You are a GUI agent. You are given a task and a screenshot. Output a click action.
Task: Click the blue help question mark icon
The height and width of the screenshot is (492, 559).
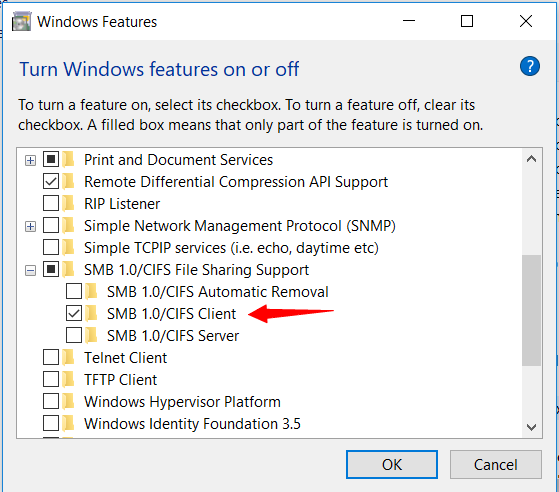coord(529,66)
